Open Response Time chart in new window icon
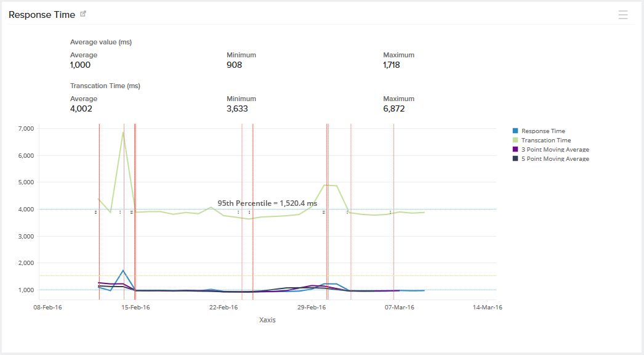 pyautogui.click(x=84, y=14)
